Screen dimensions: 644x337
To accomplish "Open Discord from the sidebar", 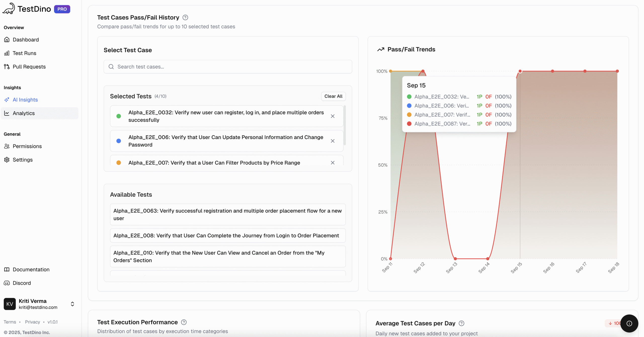I will click(22, 283).
